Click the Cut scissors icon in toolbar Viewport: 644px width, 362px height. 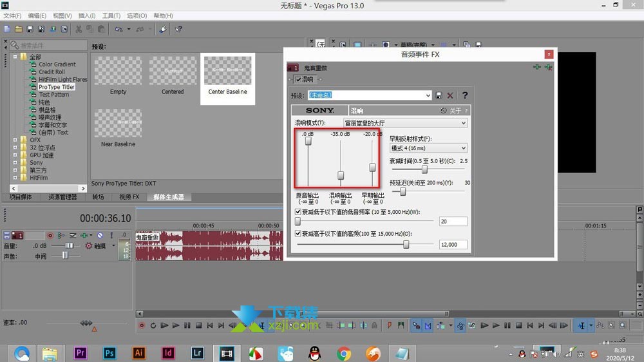click(79, 29)
